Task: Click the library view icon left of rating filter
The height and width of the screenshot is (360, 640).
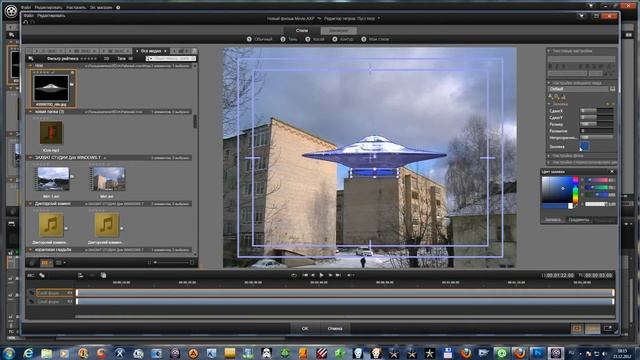Action: click(31, 59)
